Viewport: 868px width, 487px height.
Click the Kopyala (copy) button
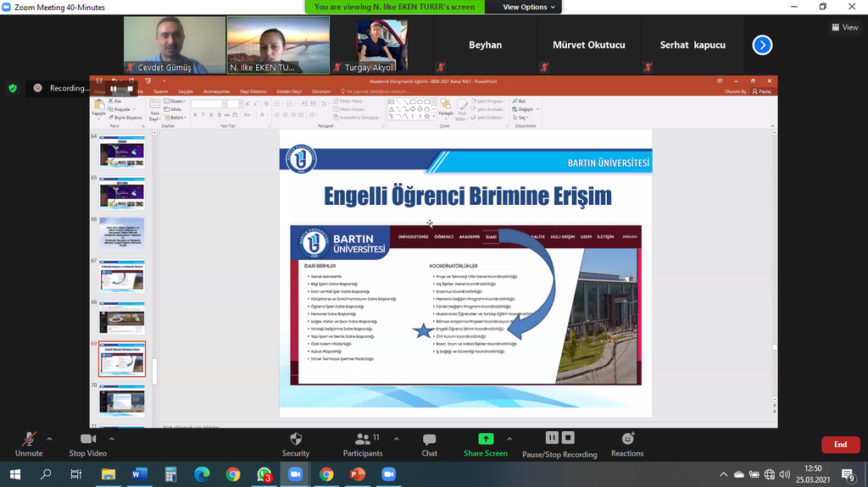(x=119, y=109)
